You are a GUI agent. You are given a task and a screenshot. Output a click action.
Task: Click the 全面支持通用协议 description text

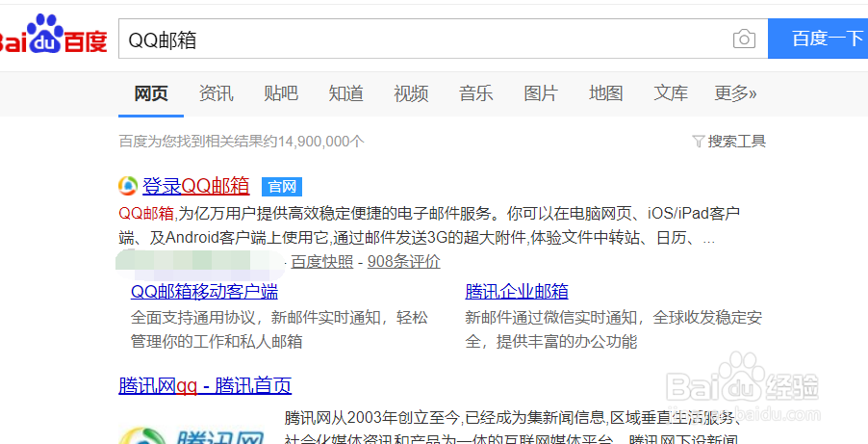click(x=280, y=329)
